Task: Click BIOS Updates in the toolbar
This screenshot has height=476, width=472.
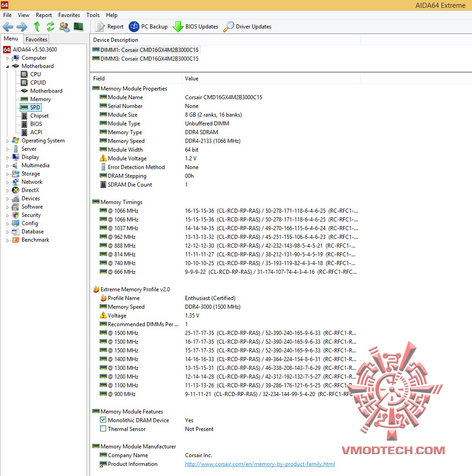Action: tap(195, 27)
